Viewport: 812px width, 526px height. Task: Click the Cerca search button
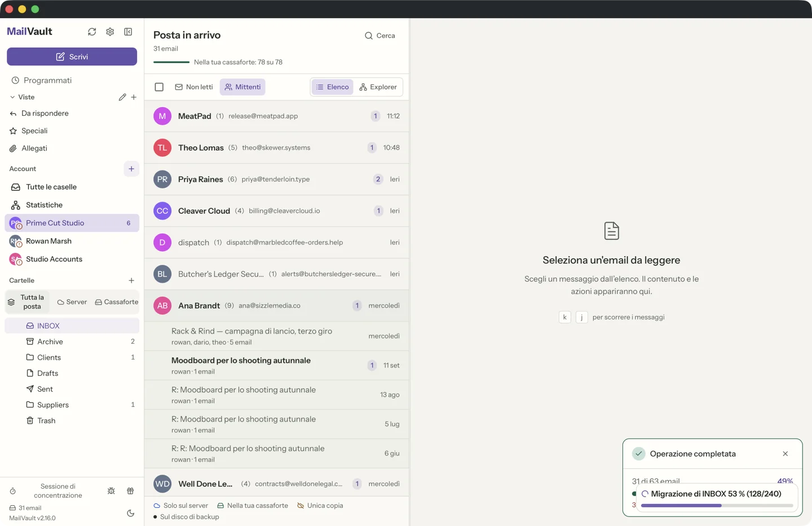coord(380,36)
